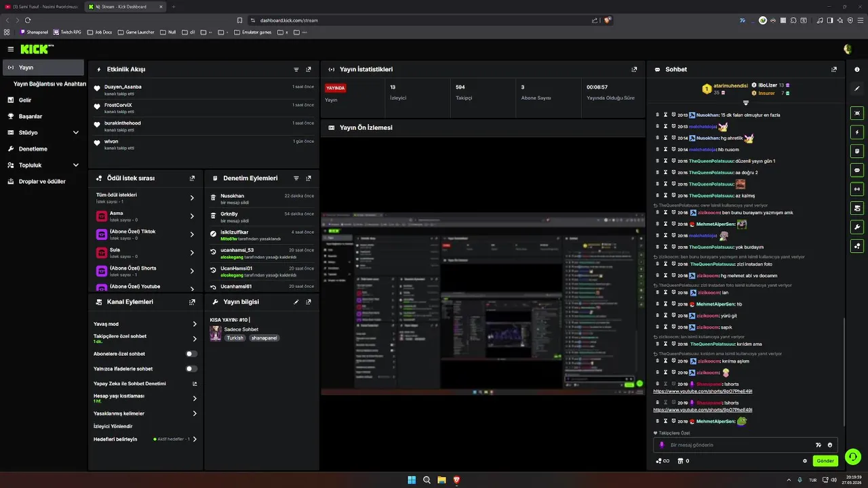Viewport: 868px width, 488px height.
Task: Pop out the Kanal Eylemleri panel
Action: [192, 302]
